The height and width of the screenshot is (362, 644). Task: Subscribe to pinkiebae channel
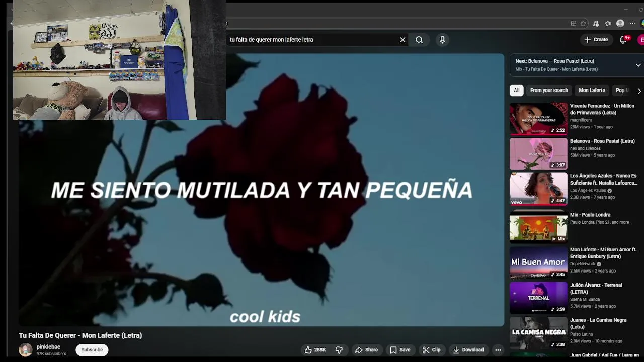[x=92, y=350]
